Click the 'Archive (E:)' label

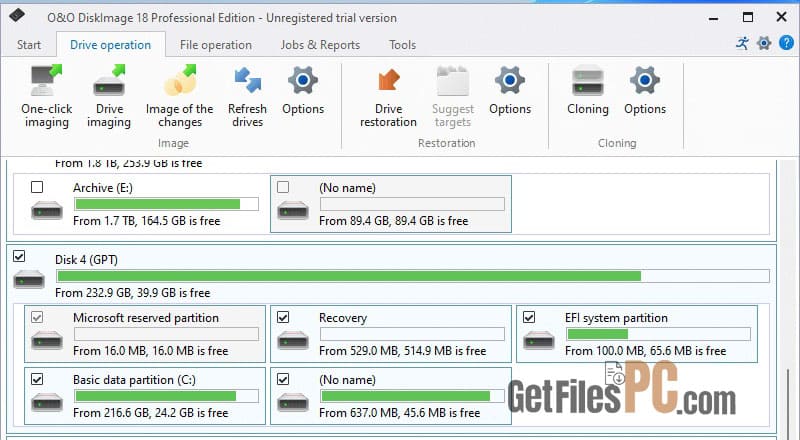[103, 188]
